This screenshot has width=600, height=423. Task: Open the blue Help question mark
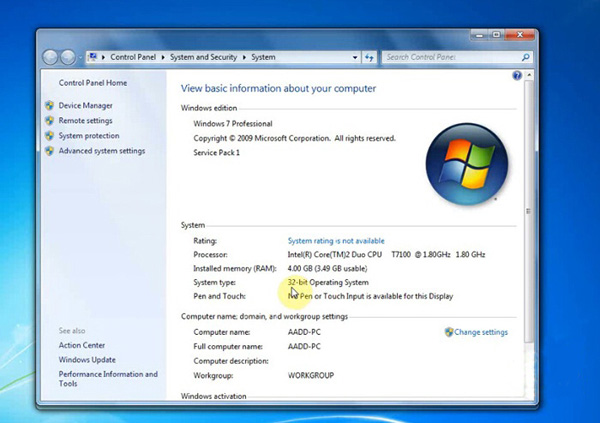pyautogui.click(x=517, y=75)
